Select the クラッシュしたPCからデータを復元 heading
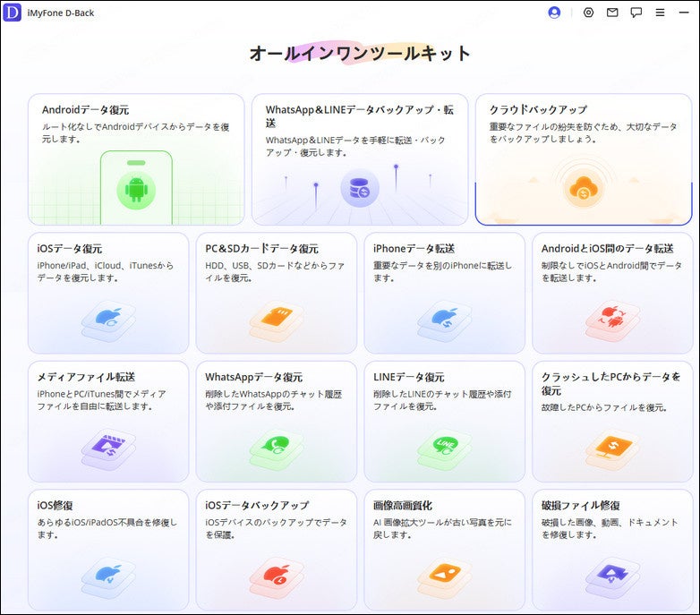 click(610, 383)
